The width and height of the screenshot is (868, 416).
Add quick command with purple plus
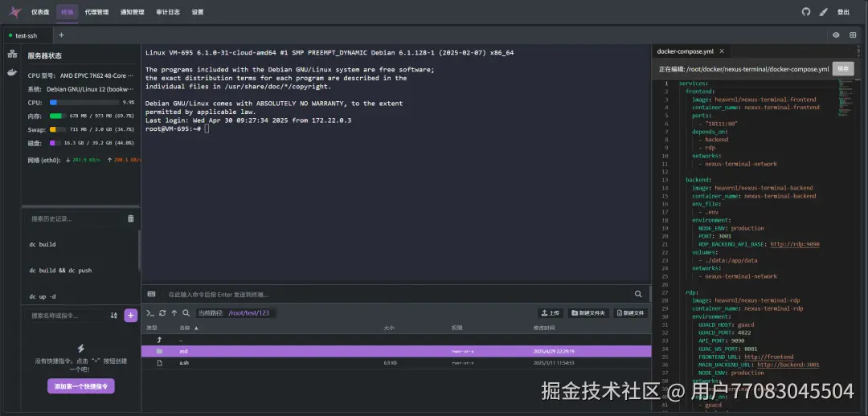click(131, 316)
